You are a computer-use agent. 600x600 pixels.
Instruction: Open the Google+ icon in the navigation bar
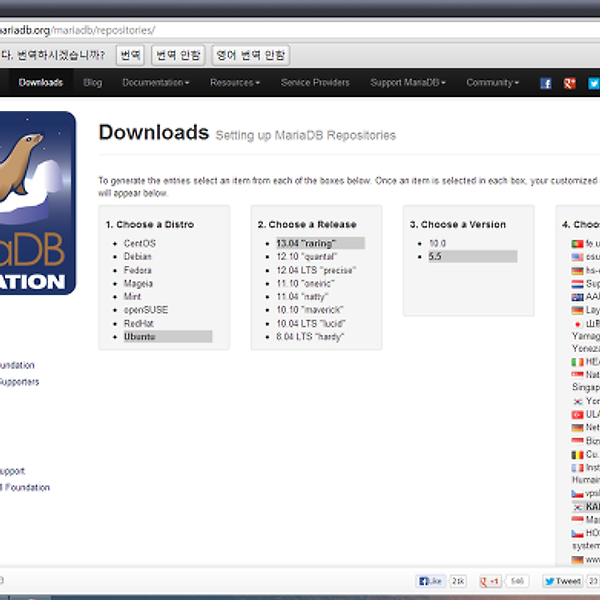(x=569, y=83)
